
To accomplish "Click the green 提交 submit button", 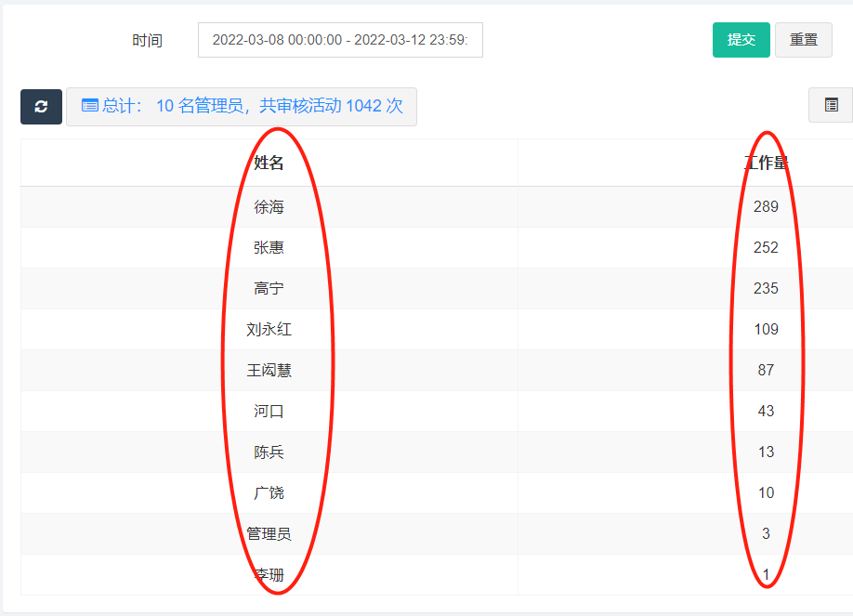I will point(741,40).
